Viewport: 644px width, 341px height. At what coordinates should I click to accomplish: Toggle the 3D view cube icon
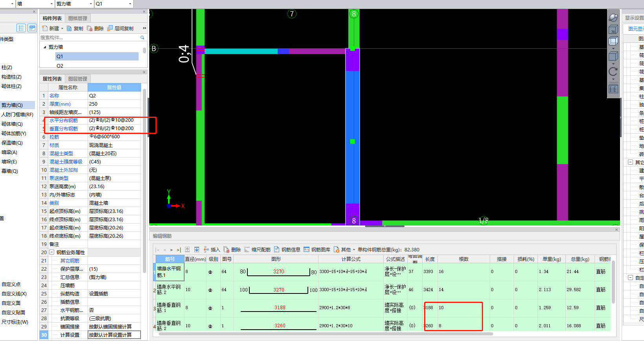click(613, 29)
